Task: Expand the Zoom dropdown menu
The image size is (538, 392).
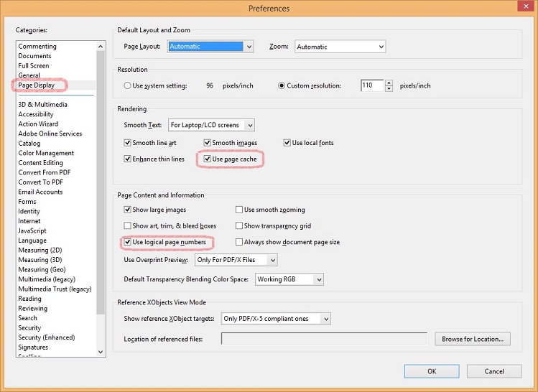Action: tap(339, 47)
